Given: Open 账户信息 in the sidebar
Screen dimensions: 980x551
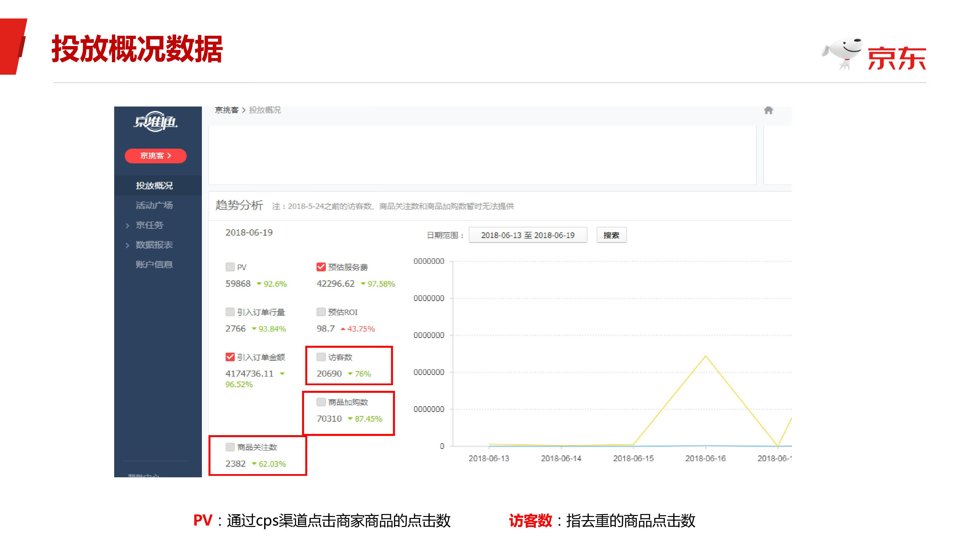Looking at the screenshot, I should pyautogui.click(x=154, y=264).
